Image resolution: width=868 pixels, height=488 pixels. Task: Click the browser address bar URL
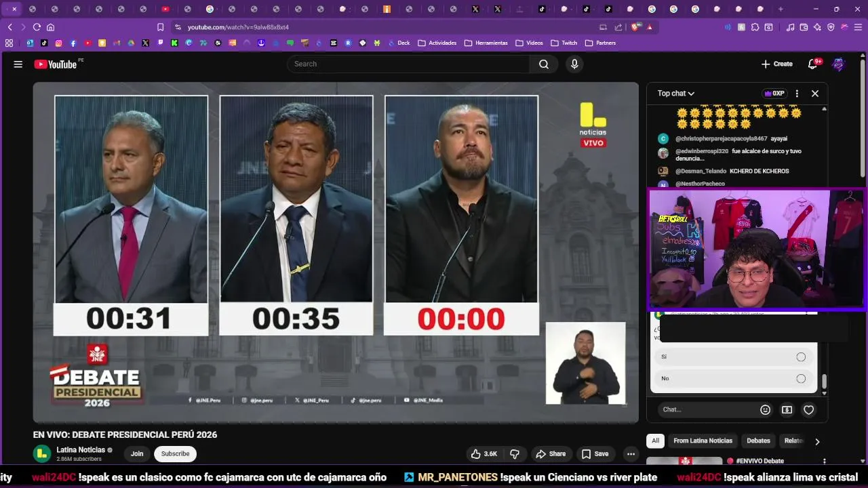coord(238,27)
